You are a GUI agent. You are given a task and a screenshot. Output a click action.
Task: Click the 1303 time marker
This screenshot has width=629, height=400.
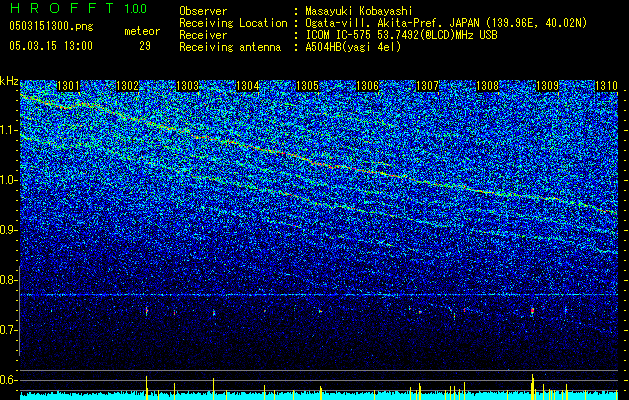tap(188, 86)
